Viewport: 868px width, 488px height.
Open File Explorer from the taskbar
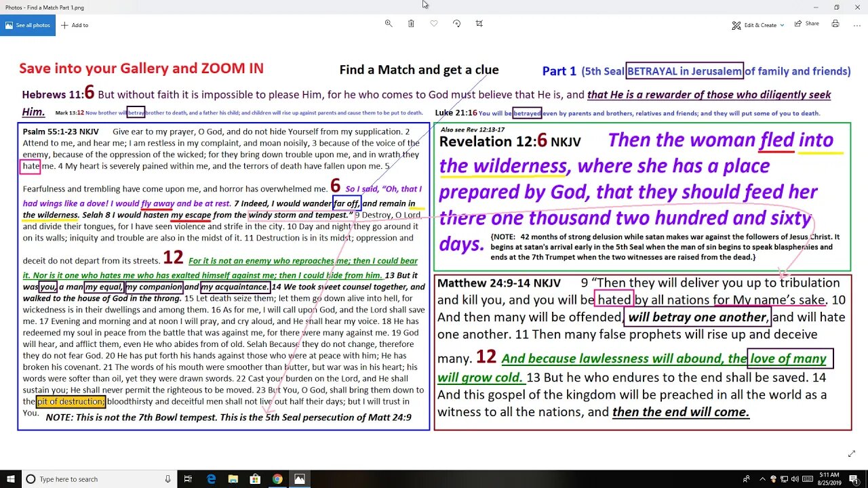coord(233,479)
